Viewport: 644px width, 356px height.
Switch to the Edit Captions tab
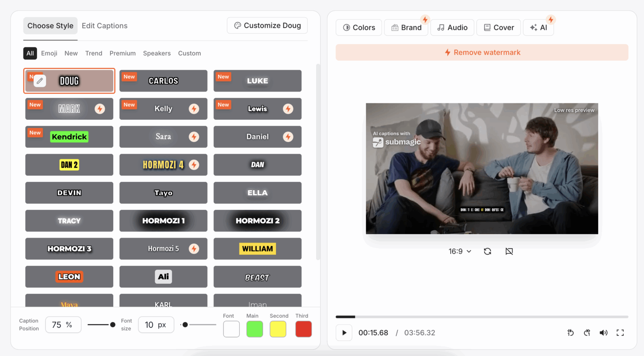[104, 26]
